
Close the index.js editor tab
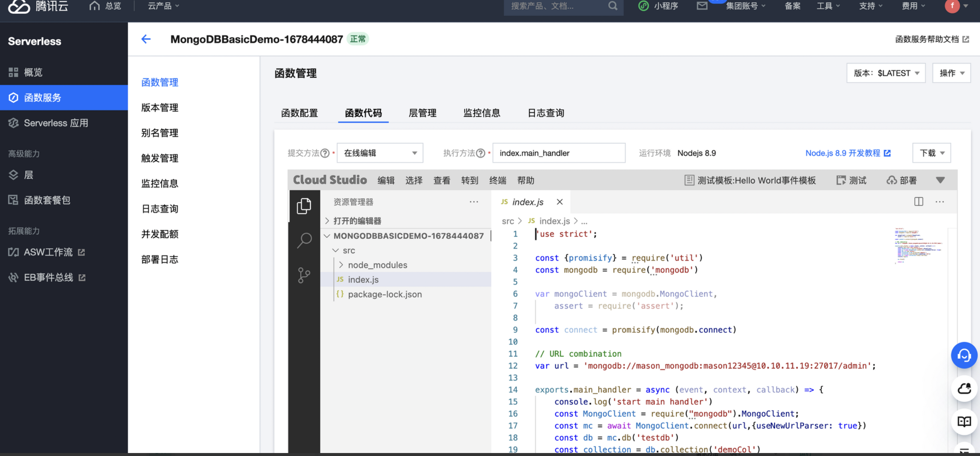tap(559, 202)
